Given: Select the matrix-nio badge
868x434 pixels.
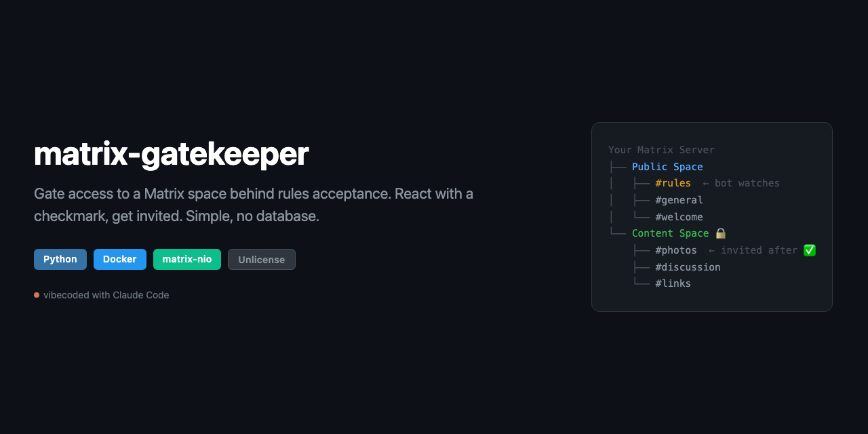Looking at the screenshot, I should tap(187, 259).
